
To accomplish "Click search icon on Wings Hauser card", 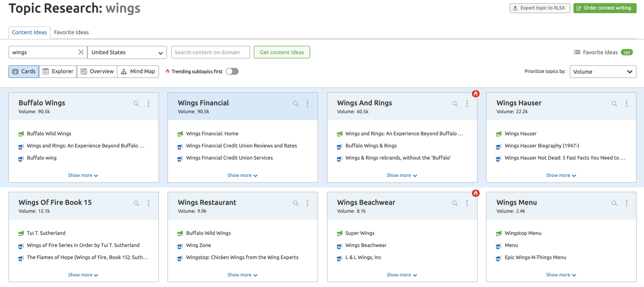I will (x=614, y=104).
